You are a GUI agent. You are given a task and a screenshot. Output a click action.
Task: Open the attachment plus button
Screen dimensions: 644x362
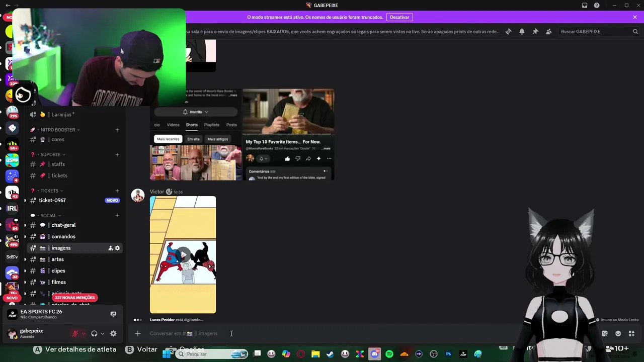138,333
